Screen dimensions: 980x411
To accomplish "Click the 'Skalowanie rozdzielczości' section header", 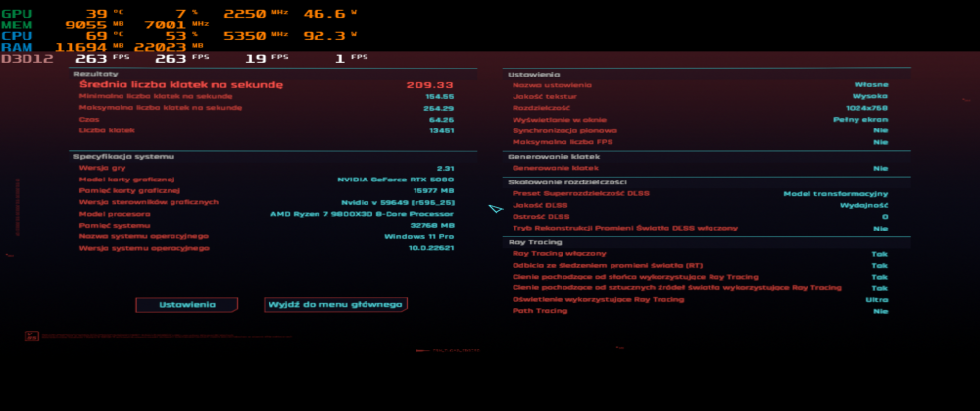I will pos(567,182).
